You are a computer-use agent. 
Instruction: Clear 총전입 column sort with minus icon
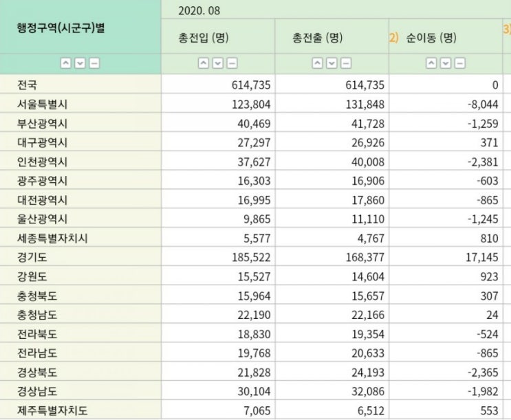click(x=232, y=63)
